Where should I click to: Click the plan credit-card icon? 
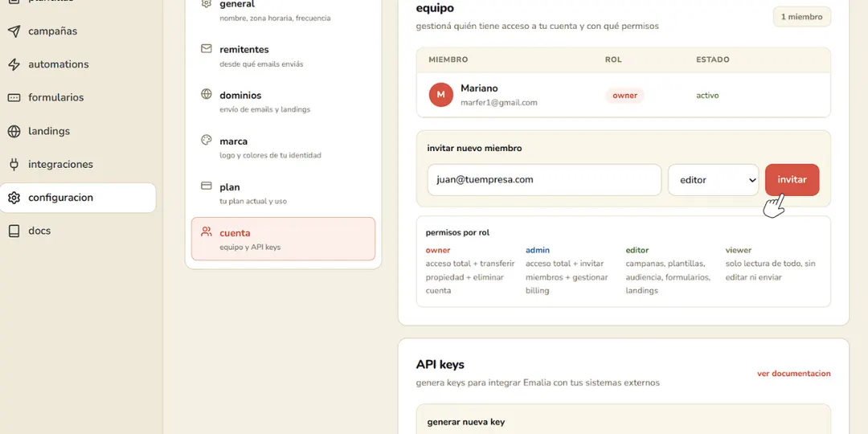[x=206, y=186]
